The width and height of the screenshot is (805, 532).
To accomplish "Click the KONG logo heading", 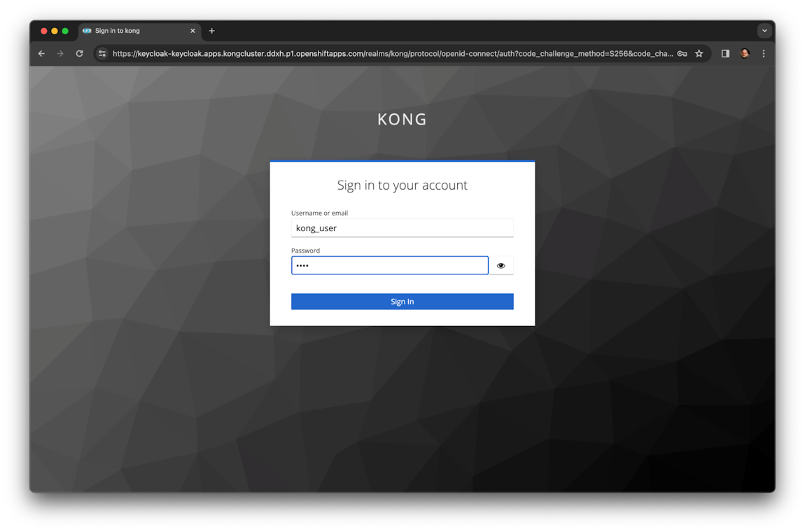I will click(x=402, y=119).
